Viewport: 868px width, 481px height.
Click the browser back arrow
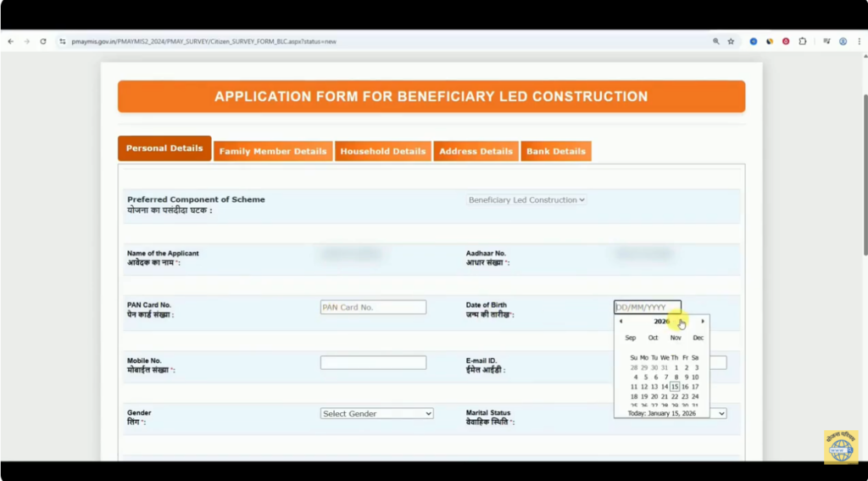(x=11, y=42)
